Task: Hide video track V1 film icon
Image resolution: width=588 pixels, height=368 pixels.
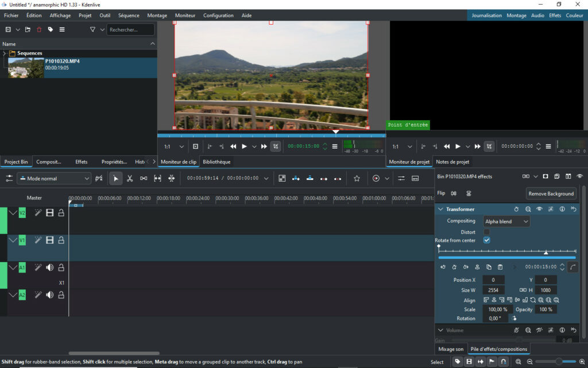Action: tap(49, 240)
